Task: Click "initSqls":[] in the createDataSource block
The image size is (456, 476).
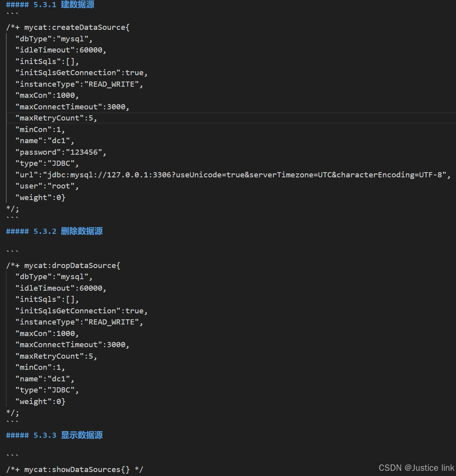Action: pos(47,62)
